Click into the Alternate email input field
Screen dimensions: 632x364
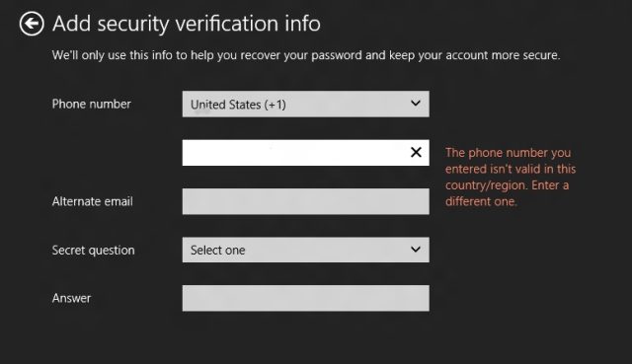[x=305, y=201]
